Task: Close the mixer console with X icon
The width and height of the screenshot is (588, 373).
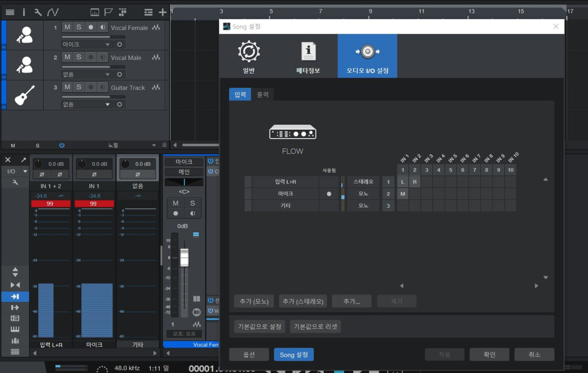Action: (8, 160)
